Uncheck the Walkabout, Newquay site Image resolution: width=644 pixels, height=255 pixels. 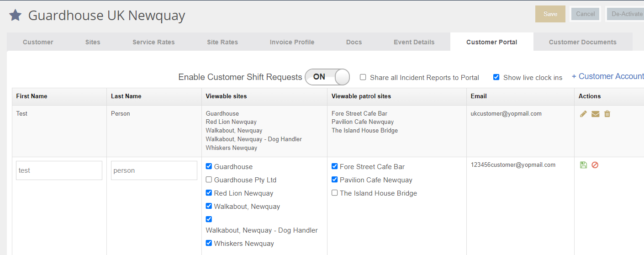[x=209, y=206]
